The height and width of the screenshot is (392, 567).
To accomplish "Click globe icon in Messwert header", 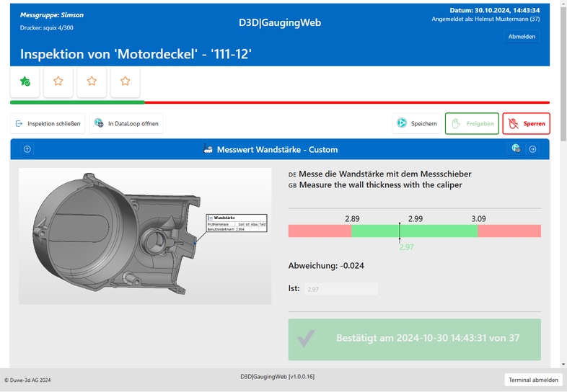I will (x=516, y=148).
